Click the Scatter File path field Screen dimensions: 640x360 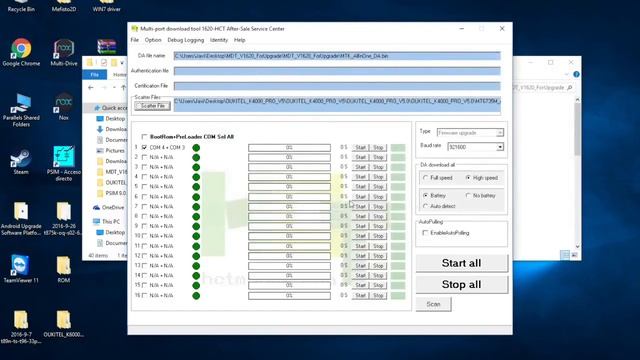coord(337,104)
